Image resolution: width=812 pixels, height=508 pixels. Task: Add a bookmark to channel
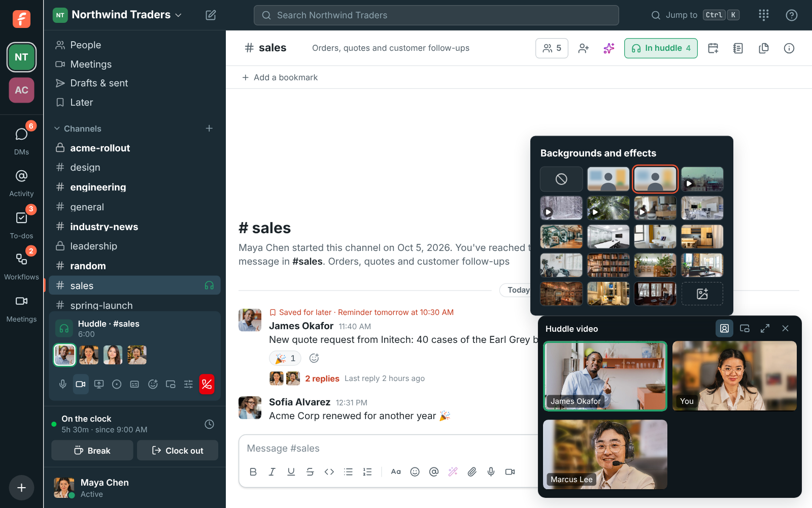click(x=280, y=77)
